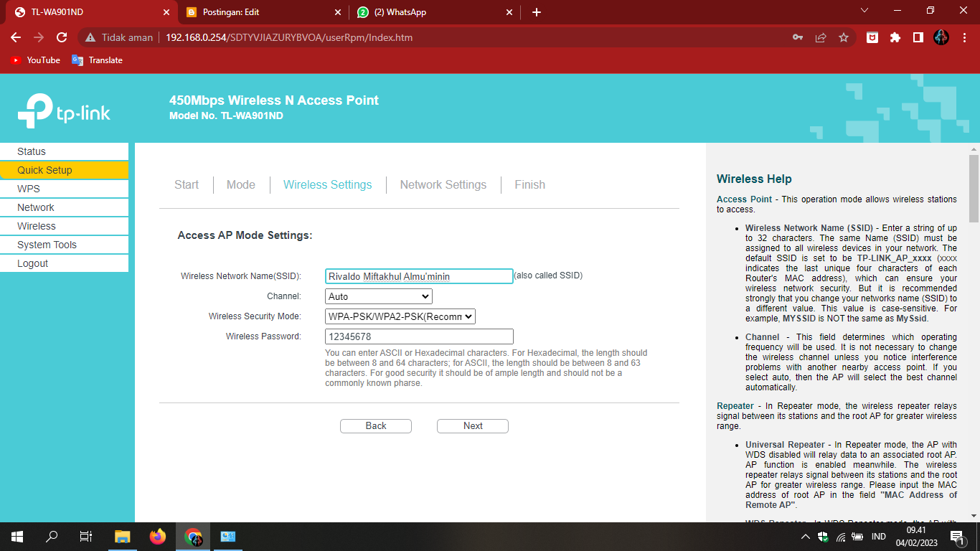Open the Chrome profile avatar
The image size is (980, 551).
941,37
